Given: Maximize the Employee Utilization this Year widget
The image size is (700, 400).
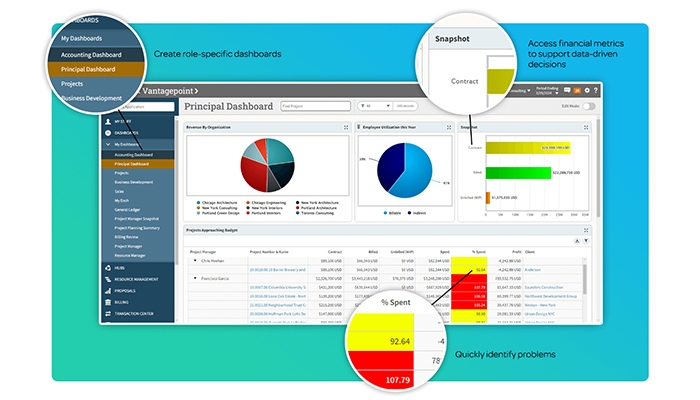Looking at the screenshot, I should click(449, 127).
